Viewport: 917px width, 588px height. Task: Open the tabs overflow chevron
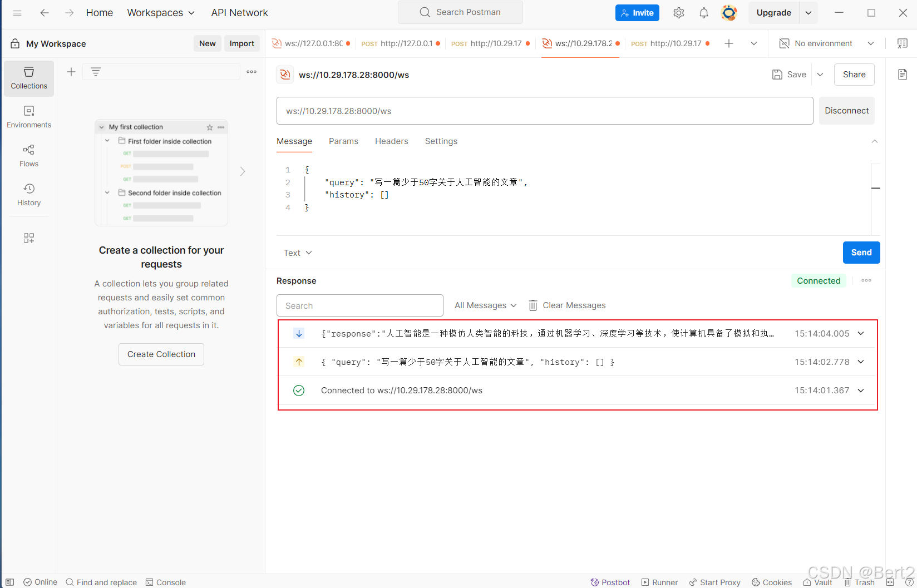(754, 43)
